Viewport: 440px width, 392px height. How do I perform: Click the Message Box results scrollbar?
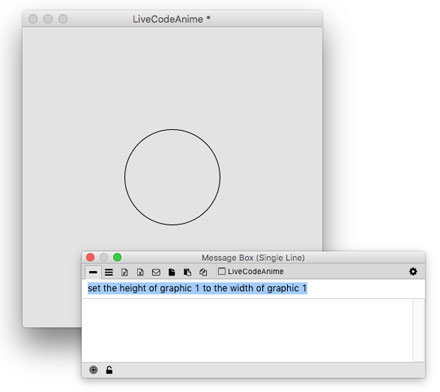click(x=418, y=330)
